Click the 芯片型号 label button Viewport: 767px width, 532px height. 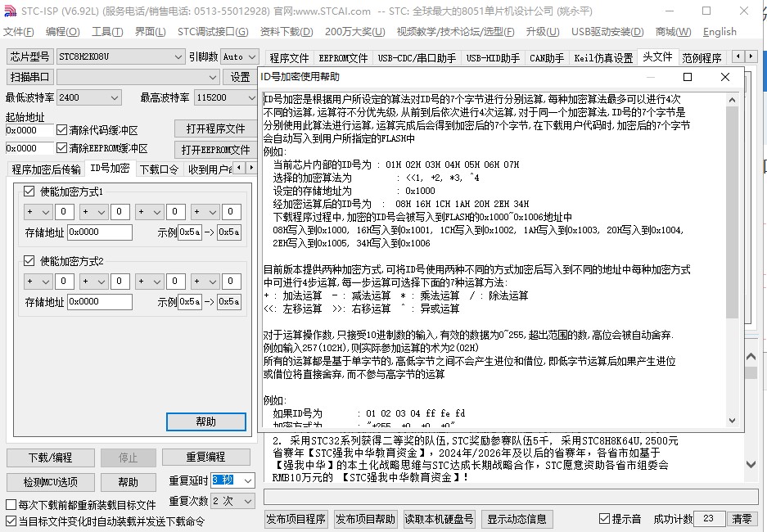point(29,56)
